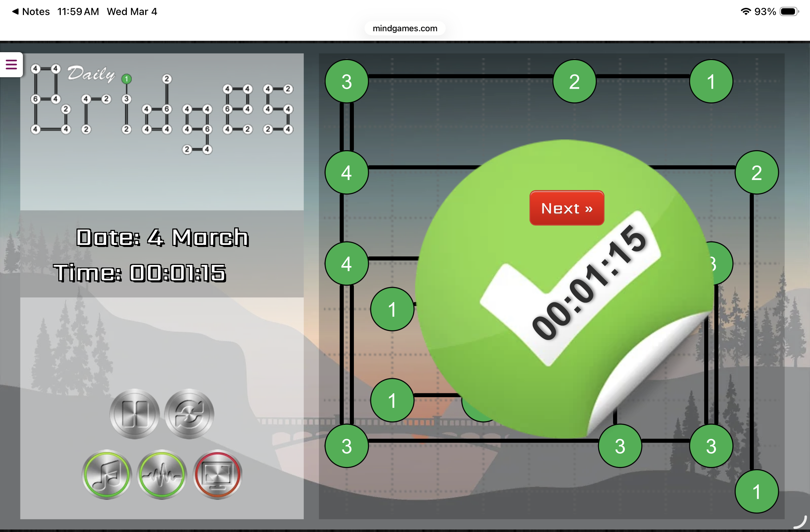Screen dimensions: 810x532
Task: Open the purple hamburger menu
Action: pos(11,65)
